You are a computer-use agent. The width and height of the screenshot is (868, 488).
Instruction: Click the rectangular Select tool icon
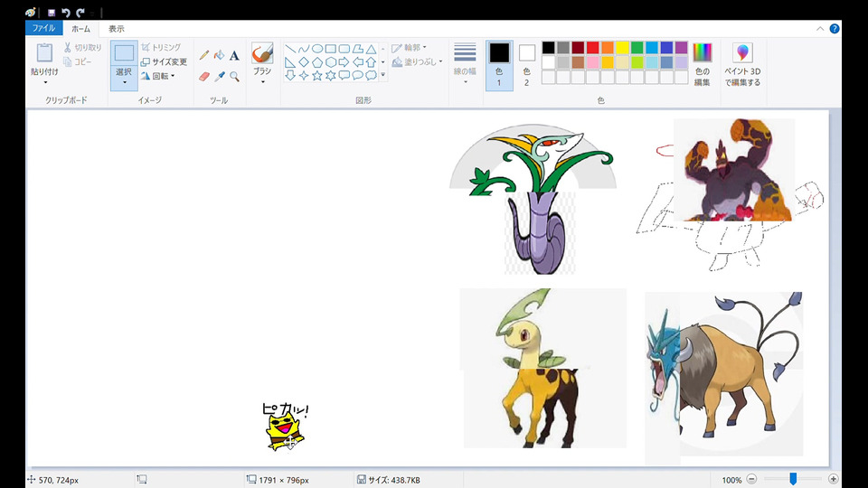(124, 53)
